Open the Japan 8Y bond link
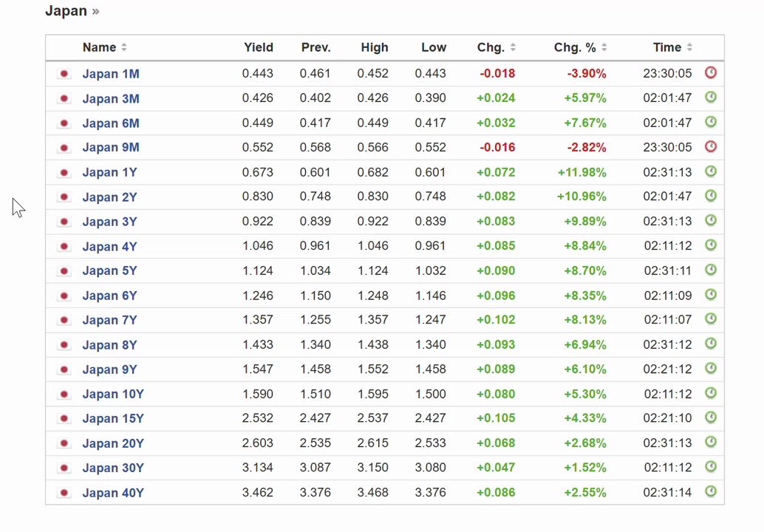The image size is (764, 532). click(109, 345)
